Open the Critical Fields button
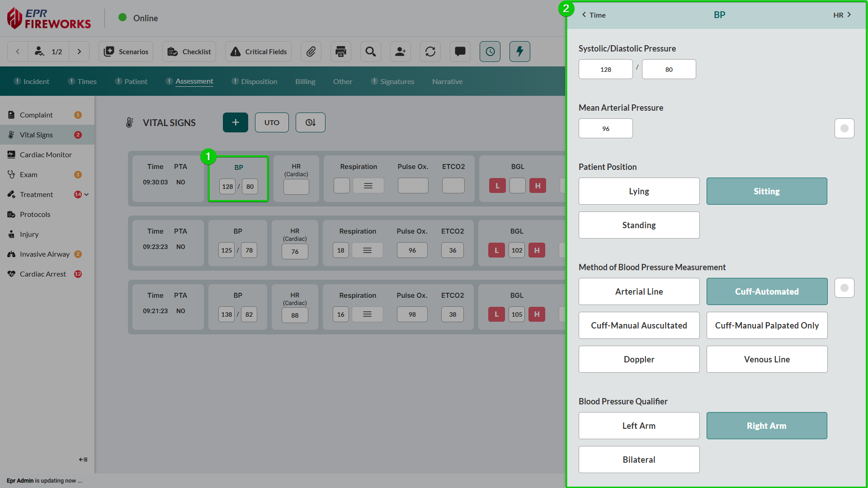The height and width of the screenshot is (488, 868). tap(259, 52)
